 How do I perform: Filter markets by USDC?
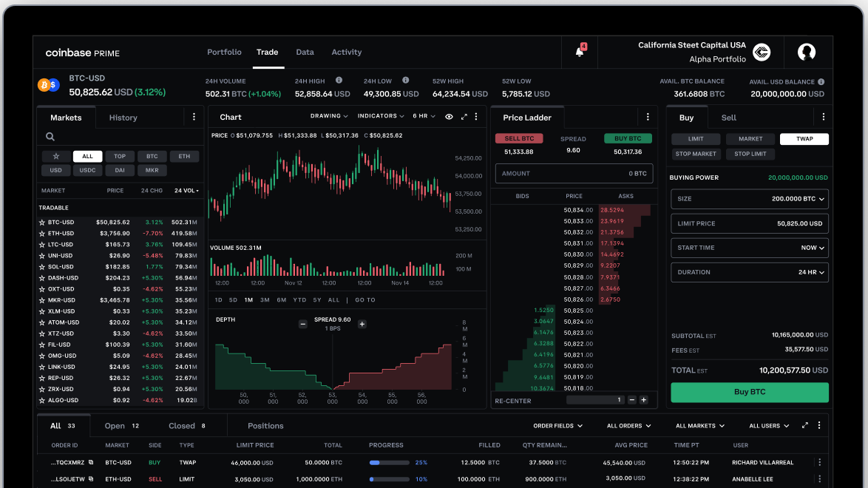point(87,170)
